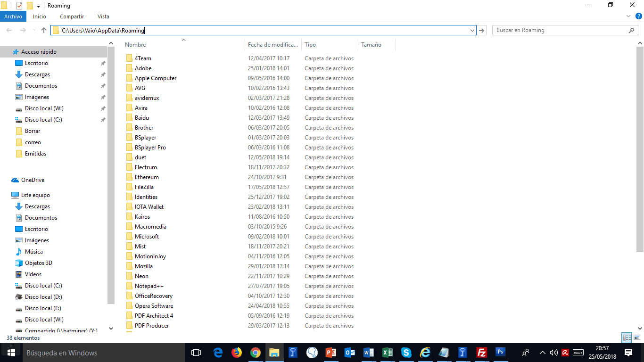Switch to the Inicio ribbon tab
The height and width of the screenshot is (362, 644).
(40, 16)
